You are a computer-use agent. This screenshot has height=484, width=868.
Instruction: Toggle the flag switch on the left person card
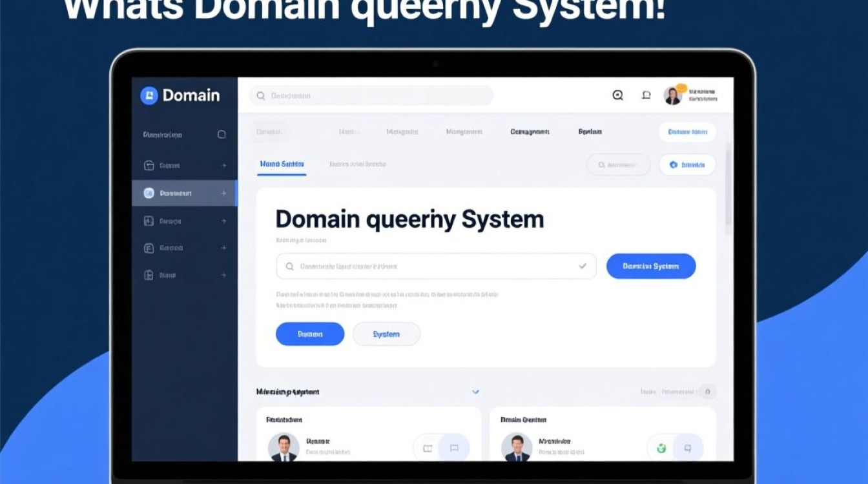click(x=453, y=448)
